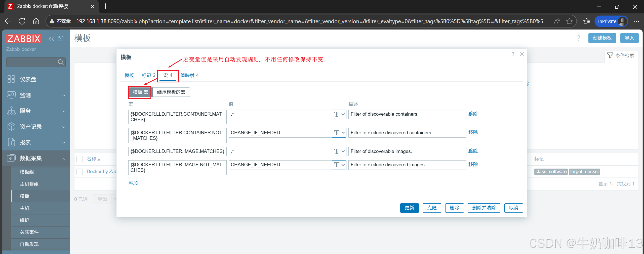Remove the IMAGE.NOT_MATCHES macro row
This screenshot has width=644, height=254.
(x=473, y=164)
